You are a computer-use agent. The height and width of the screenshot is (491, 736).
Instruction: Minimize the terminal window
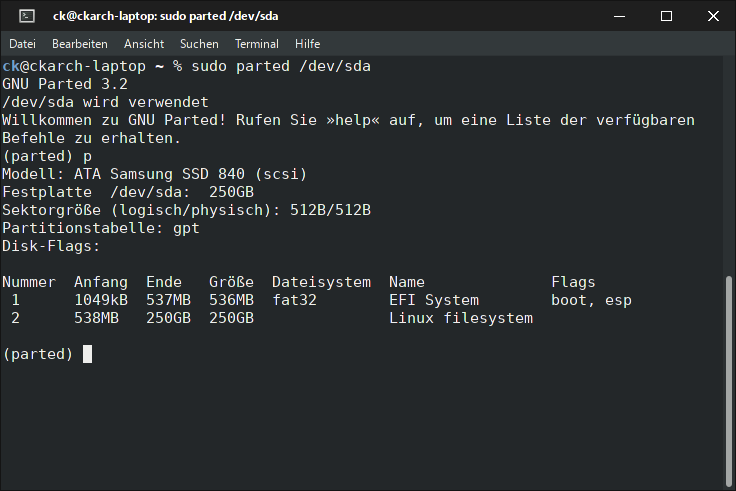[x=620, y=16]
